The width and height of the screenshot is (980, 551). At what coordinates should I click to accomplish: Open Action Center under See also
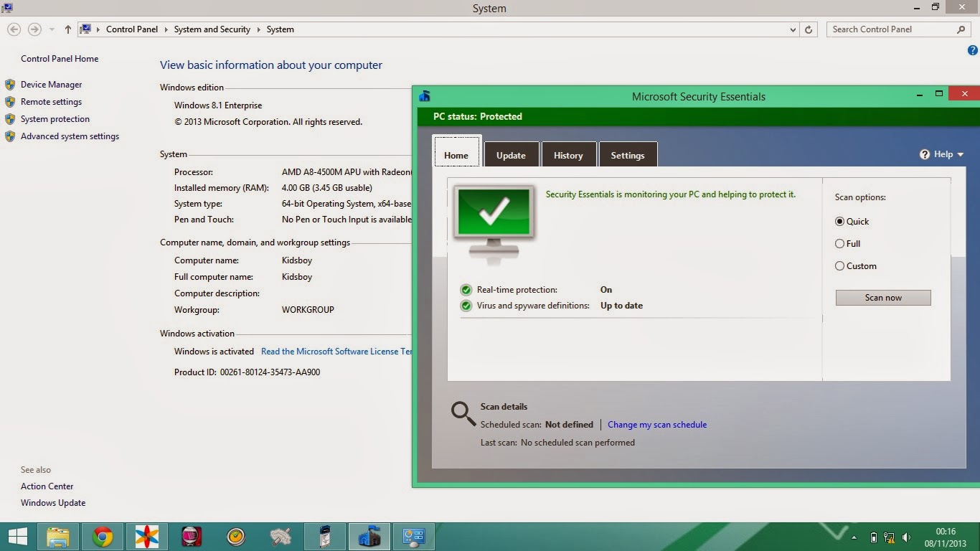47,486
